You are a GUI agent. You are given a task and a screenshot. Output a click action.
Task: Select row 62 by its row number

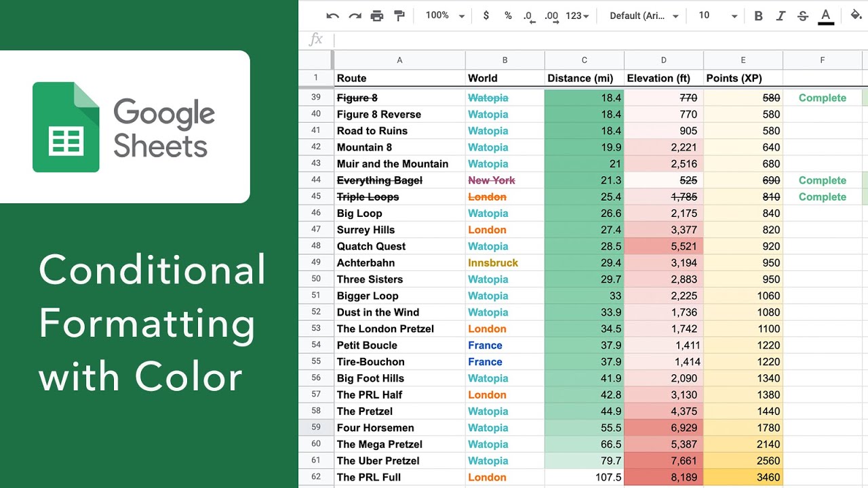pos(316,477)
